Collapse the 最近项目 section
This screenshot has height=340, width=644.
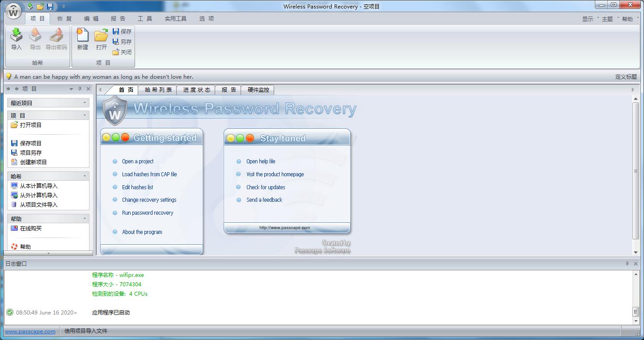pyautogui.click(x=85, y=103)
